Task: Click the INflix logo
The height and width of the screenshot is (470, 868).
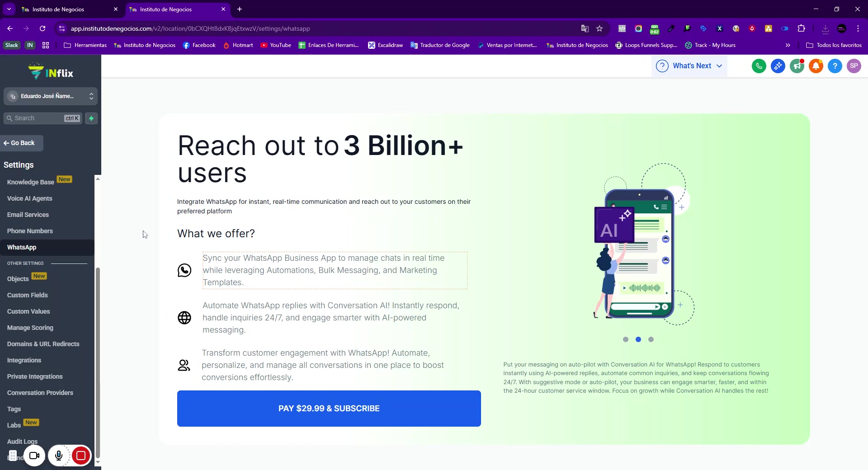Action: (x=51, y=71)
